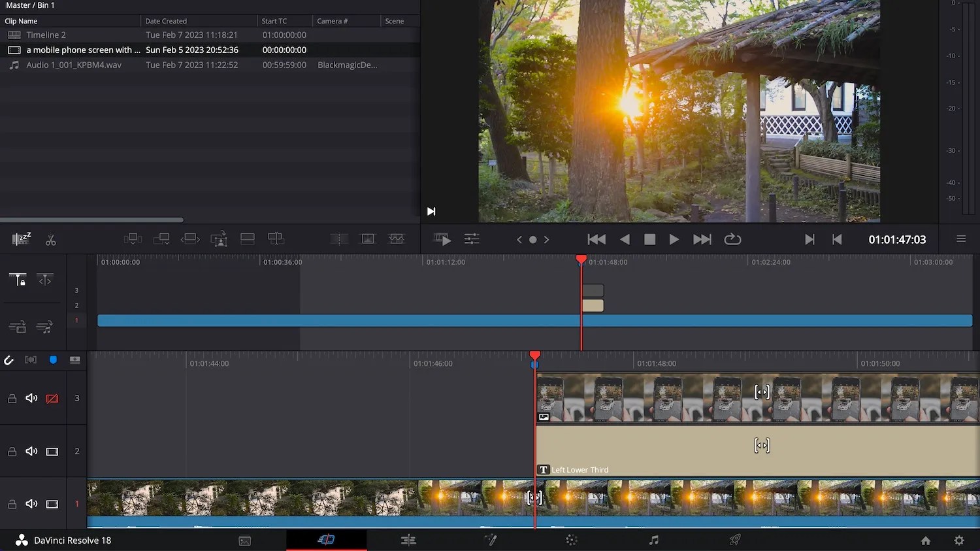
Task: Switch to the Fusion page
Action: 491,540
